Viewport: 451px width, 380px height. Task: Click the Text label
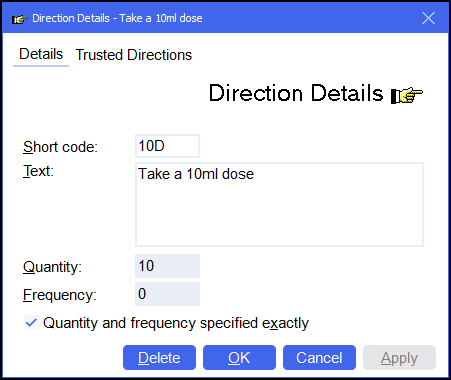coord(38,171)
